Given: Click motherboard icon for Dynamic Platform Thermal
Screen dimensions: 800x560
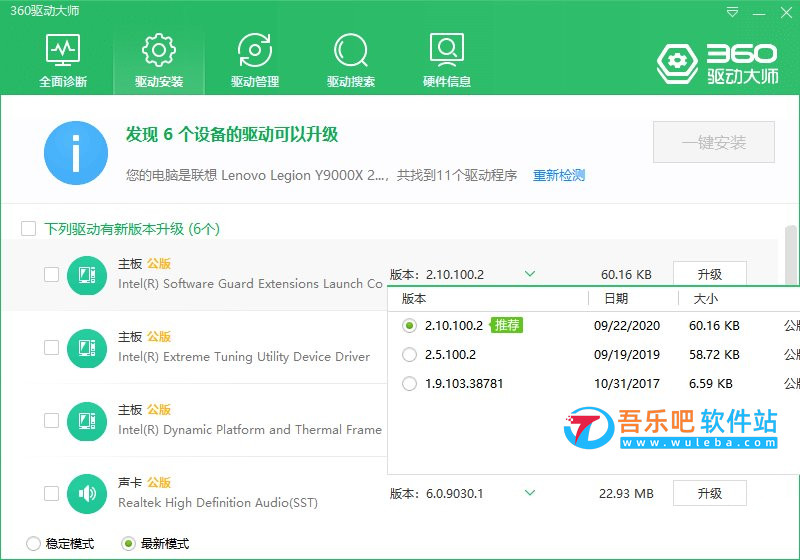Looking at the screenshot, I should click(x=87, y=421).
